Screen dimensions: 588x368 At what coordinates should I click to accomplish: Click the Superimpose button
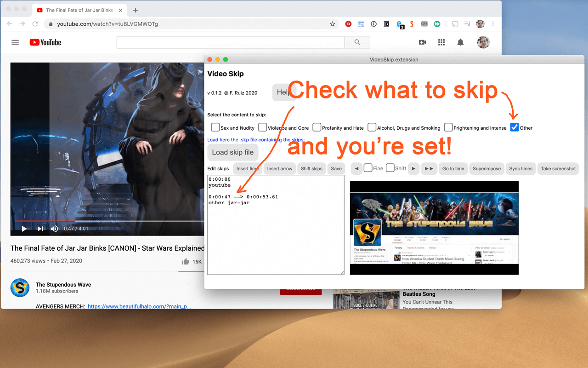pyautogui.click(x=486, y=168)
